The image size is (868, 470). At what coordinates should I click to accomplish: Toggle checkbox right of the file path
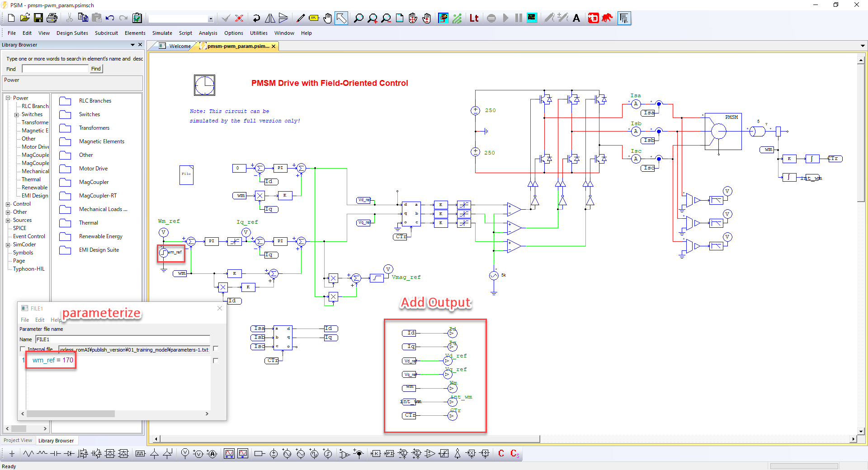tap(216, 348)
